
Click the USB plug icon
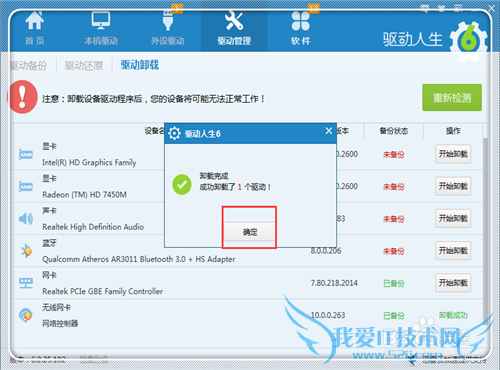(x=168, y=21)
